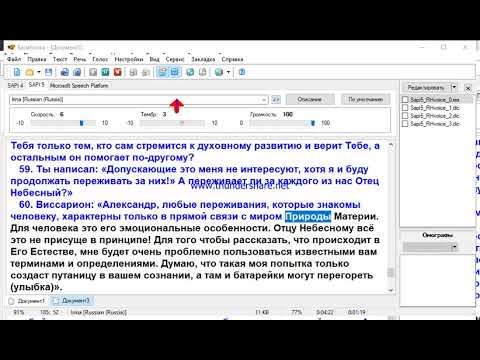480x360 pixels.
Task: Click the Громкость volume slider handle
Action: pos(313,123)
